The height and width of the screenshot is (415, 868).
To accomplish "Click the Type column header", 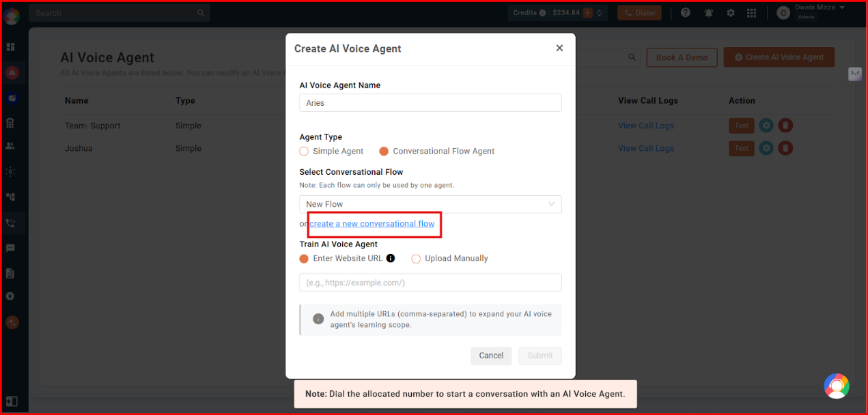I will (x=185, y=100).
